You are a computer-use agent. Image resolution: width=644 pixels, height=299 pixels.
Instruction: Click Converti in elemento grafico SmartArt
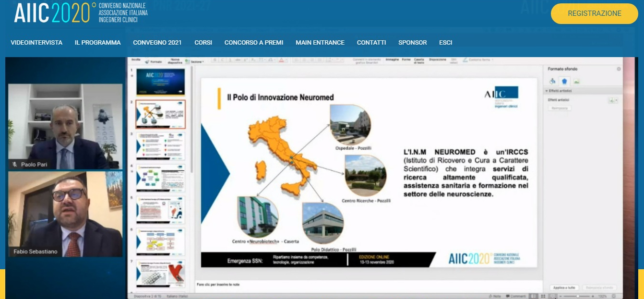point(367,61)
